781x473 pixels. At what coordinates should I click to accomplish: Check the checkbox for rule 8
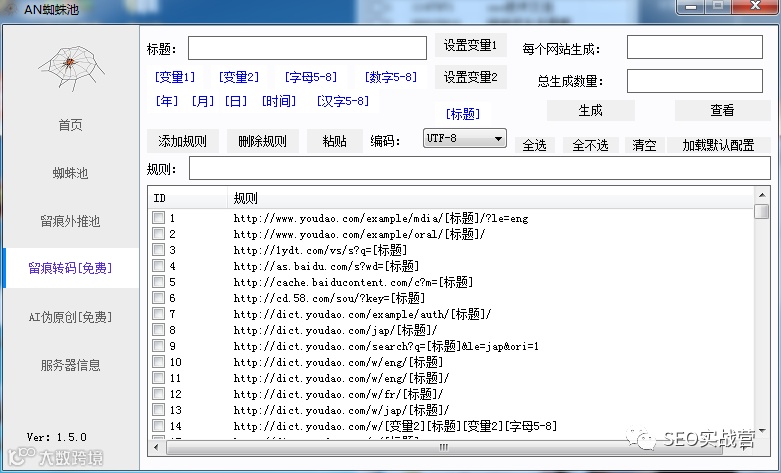point(158,329)
